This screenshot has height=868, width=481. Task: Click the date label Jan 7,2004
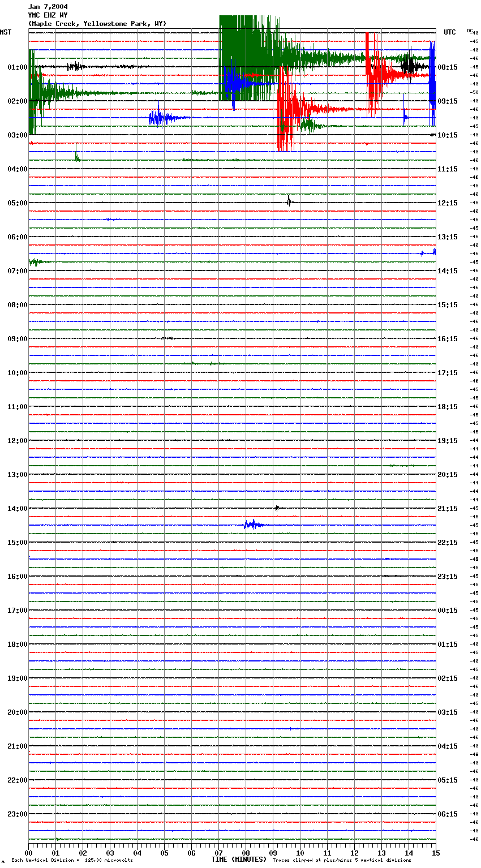[x=48, y=7]
